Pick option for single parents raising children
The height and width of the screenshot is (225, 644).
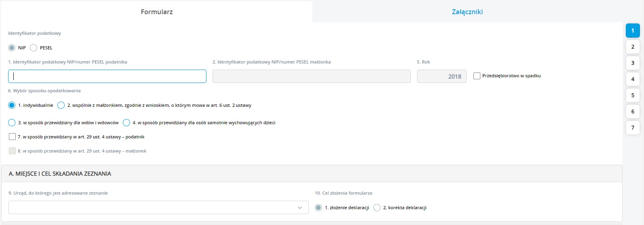pos(126,123)
